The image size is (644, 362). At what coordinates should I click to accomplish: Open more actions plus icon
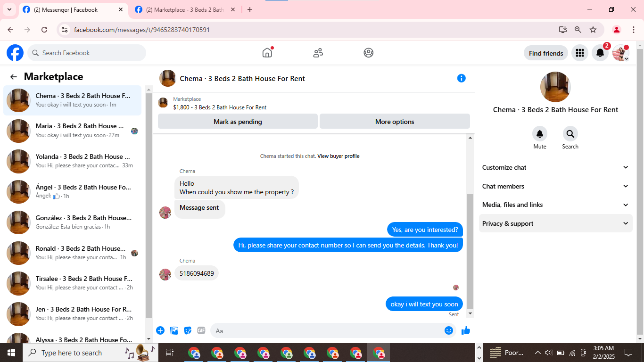click(x=160, y=330)
